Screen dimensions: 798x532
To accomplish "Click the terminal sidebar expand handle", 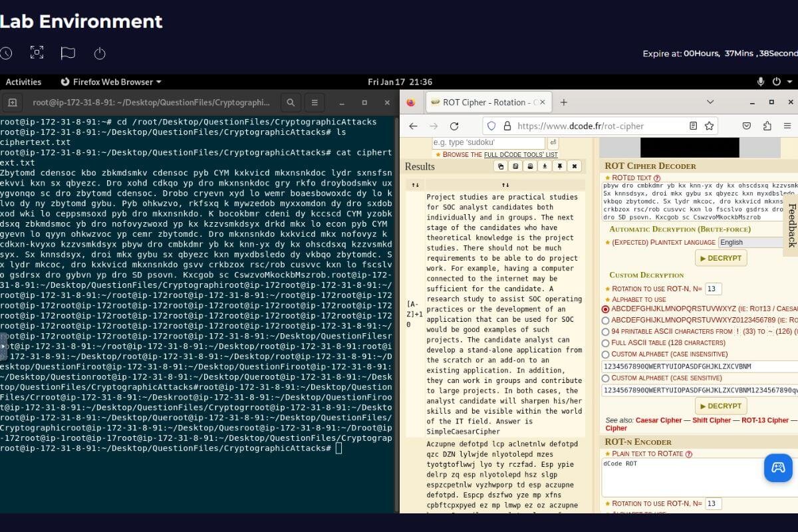I will pos(3,346).
